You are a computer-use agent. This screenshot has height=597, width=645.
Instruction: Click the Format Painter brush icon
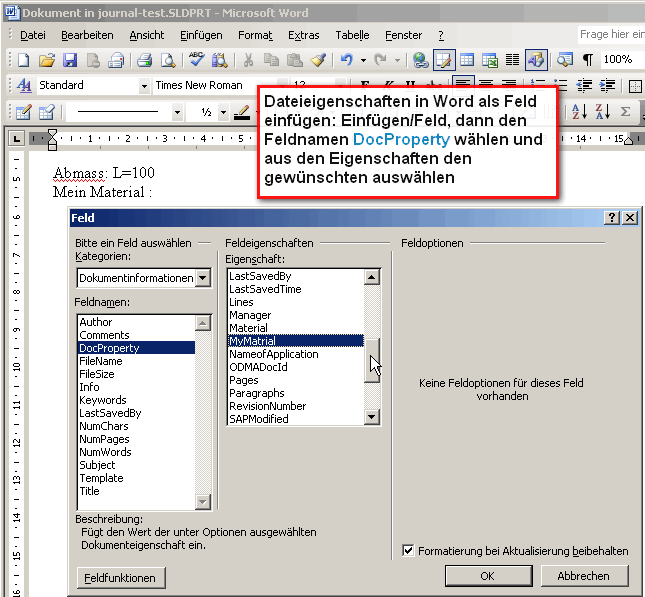point(318,60)
